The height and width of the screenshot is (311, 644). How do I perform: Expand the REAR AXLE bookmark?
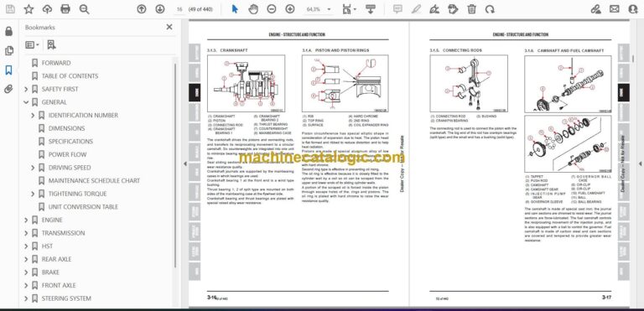tap(26, 259)
